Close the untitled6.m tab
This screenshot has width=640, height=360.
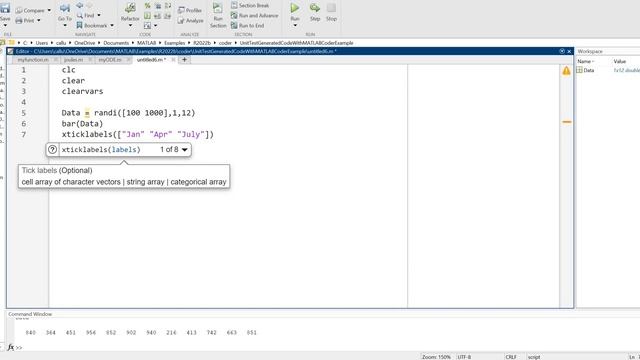173,60
